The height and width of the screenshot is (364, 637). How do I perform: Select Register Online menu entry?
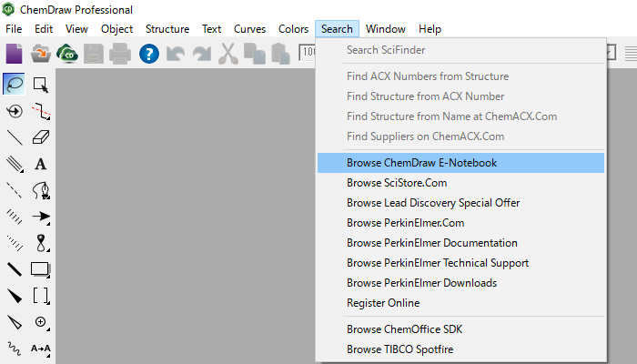tap(383, 303)
